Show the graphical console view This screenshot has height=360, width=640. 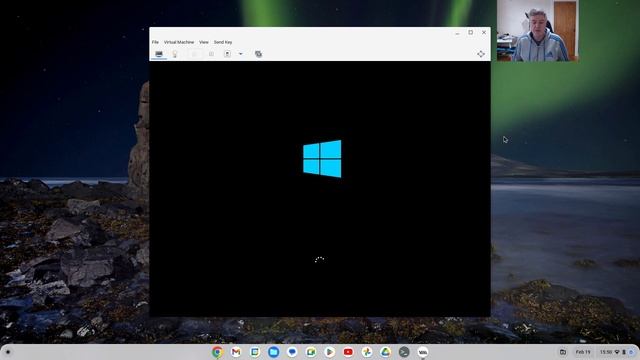tap(159, 54)
